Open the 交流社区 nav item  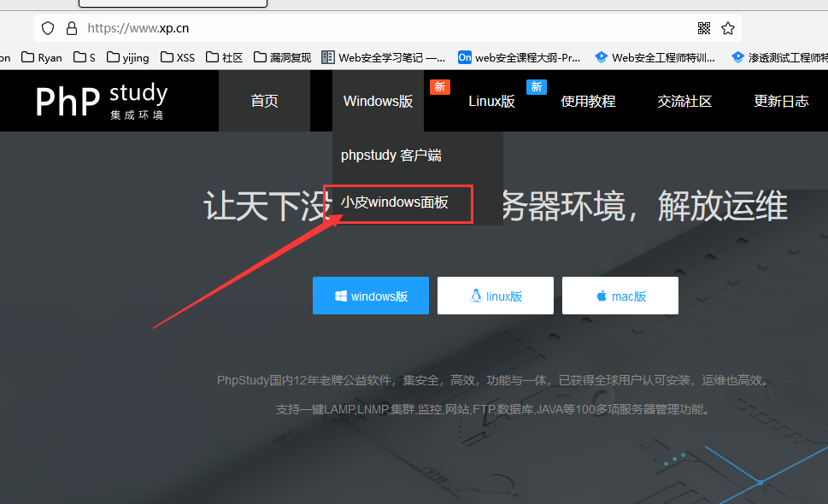click(x=685, y=101)
